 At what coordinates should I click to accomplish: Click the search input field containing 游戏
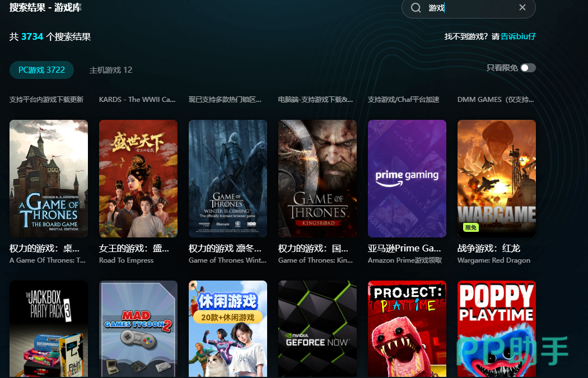point(470,8)
